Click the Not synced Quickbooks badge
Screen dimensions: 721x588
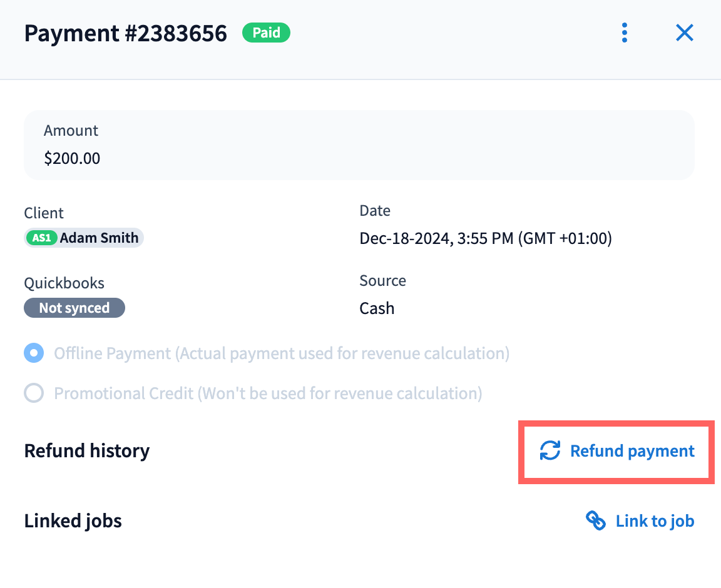(74, 308)
